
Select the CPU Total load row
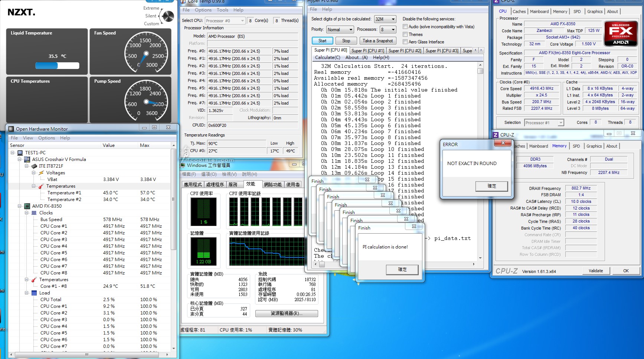click(89, 299)
